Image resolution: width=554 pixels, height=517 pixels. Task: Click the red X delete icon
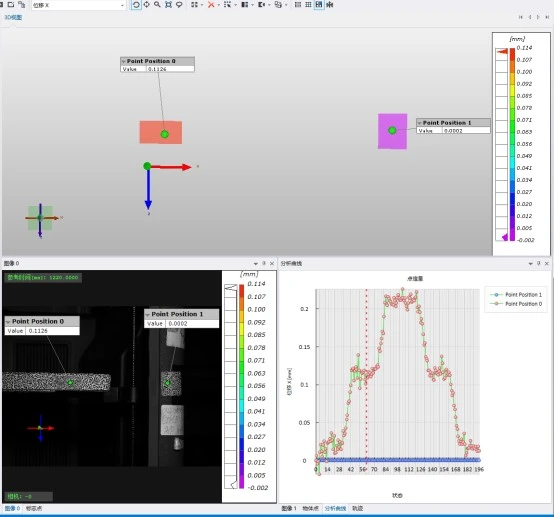[x=211, y=5]
